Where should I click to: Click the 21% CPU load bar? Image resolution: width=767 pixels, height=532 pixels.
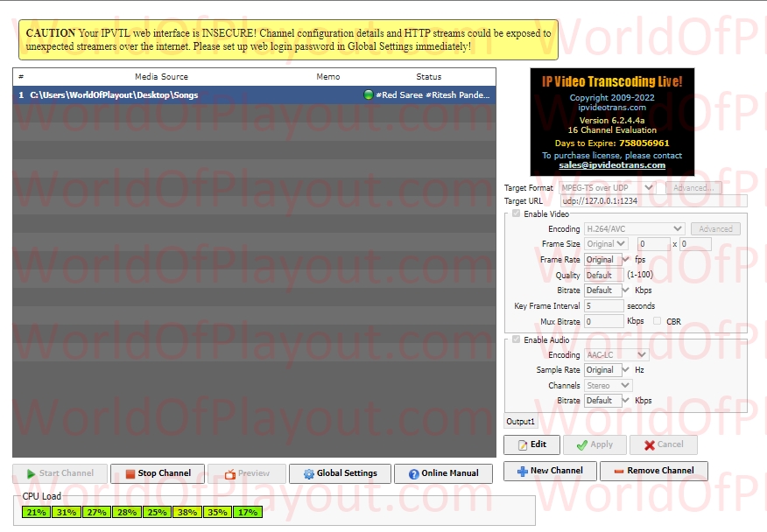(36, 512)
